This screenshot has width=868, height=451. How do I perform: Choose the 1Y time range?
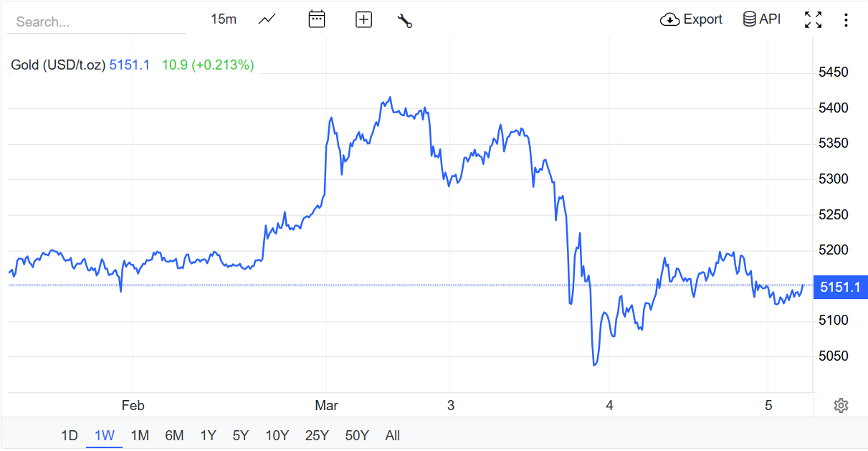[208, 435]
